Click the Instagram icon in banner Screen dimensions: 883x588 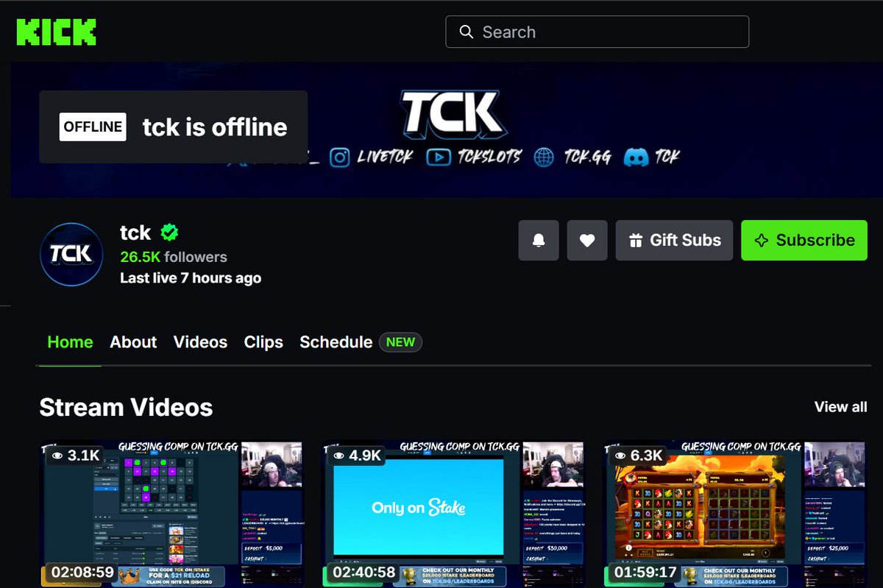pos(339,157)
